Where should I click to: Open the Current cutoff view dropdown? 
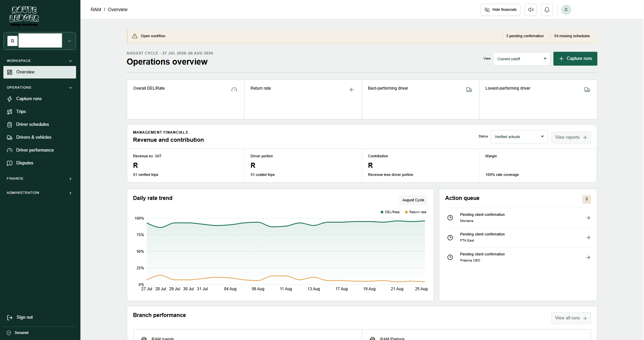tap(522, 59)
